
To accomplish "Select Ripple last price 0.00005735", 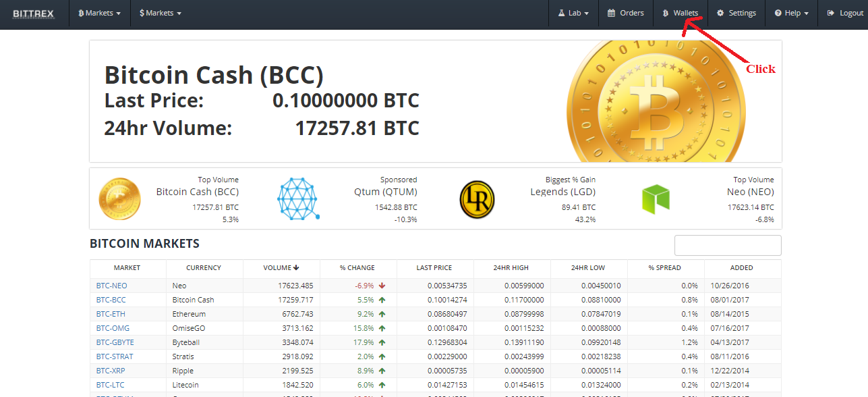I will [447, 371].
